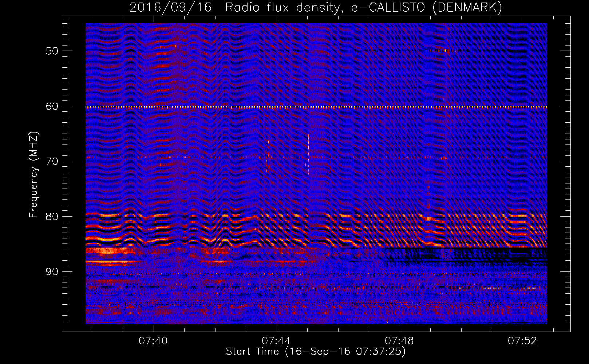Select the 07:52 time tick label
Viewport: 589px width, 364px height.
(x=522, y=341)
